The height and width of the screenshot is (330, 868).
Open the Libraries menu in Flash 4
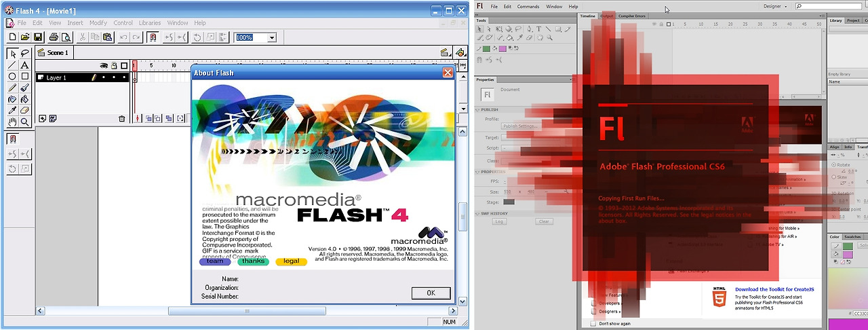click(150, 22)
